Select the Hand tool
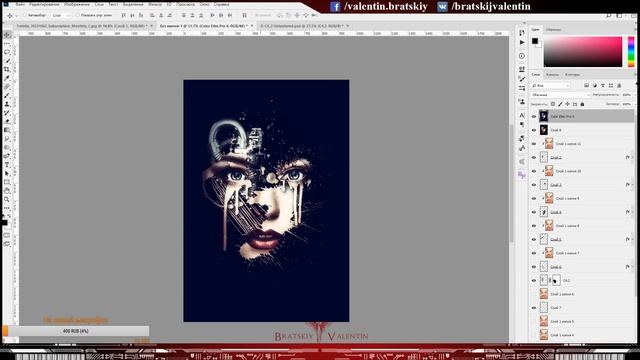Image resolution: width=640 pixels, height=360 pixels. [7, 191]
